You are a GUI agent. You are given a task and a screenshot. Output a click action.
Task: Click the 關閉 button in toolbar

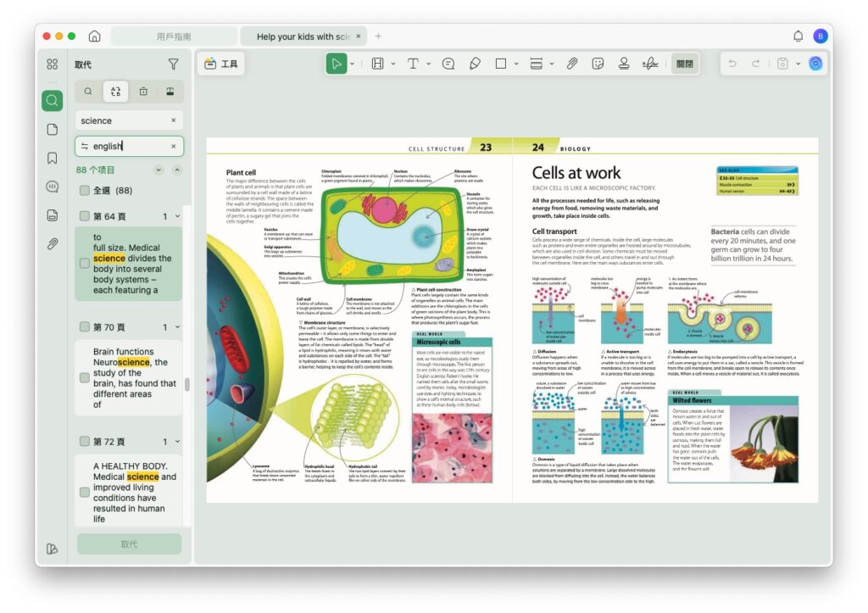tap(683, 64)
